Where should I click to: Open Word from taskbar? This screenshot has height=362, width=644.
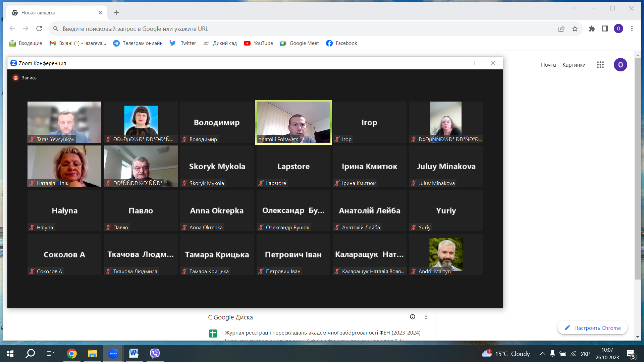tap(134, 353)
